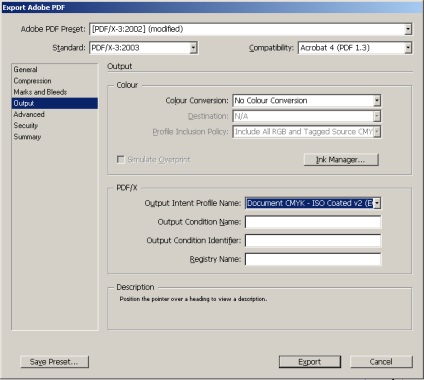Open the Profile Inclusion Policy dropdown
This screenshot has height=380, width=424.
(307, 132)
